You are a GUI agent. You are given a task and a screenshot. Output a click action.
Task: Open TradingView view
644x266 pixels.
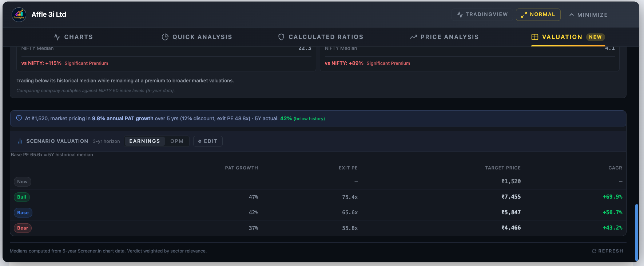[x=482, y=15]
